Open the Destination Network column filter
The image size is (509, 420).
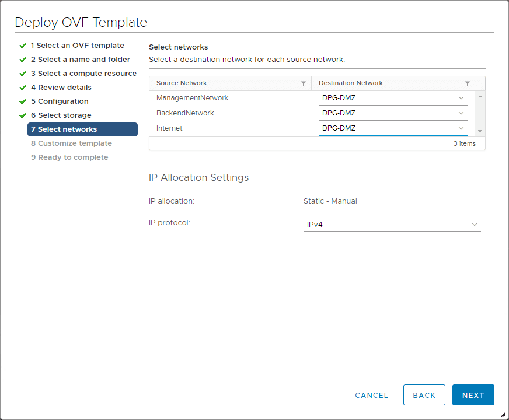coord(466,83)
